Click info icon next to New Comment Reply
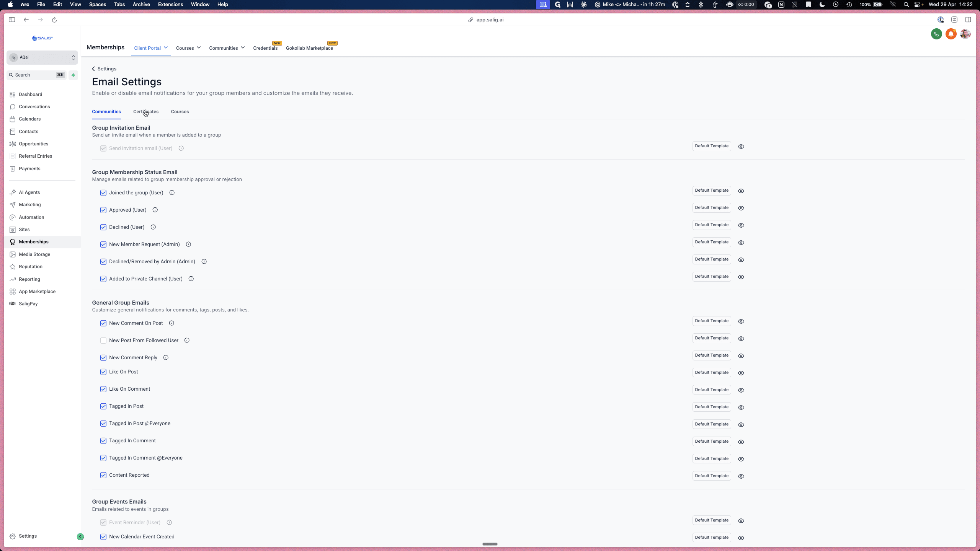The width and height of the screenshot is (980, 551). coord(166,357)
